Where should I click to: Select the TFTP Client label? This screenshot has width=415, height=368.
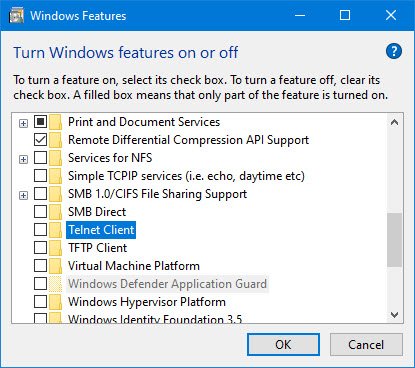pyautogui.click(x=98, y=248)
